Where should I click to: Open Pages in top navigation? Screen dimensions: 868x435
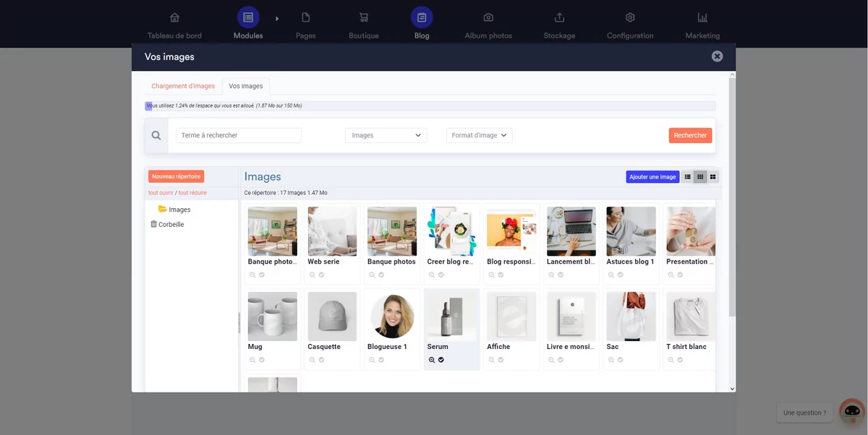coord(306,24)
